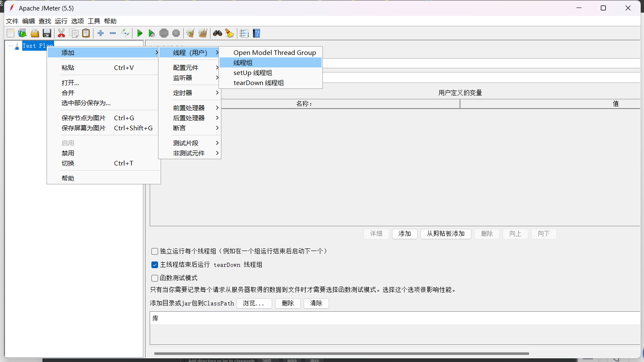Reset search with yellow brush icon

[229, 33]
